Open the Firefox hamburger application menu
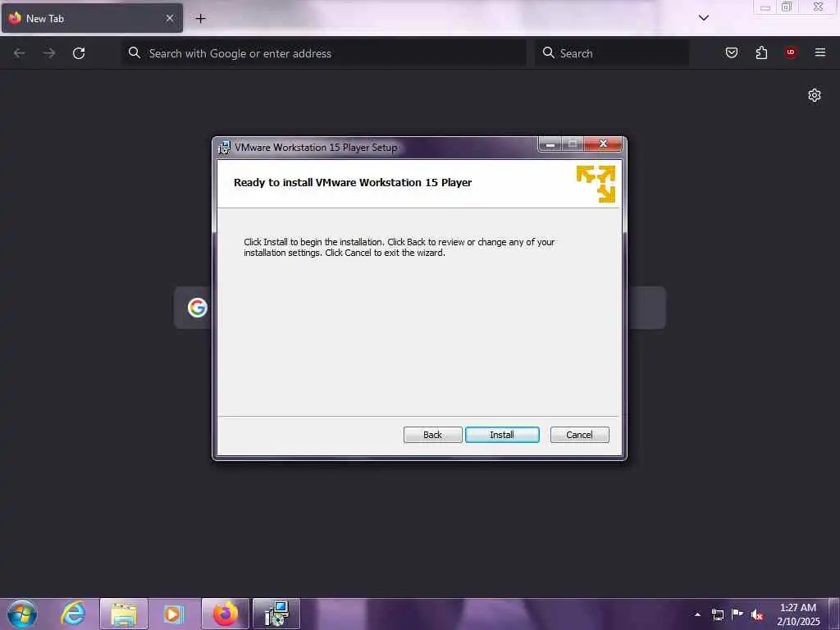Viewport: 840px width, 630px height. coord(819,52)
